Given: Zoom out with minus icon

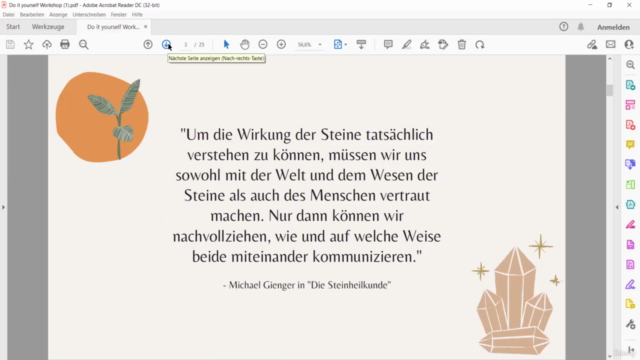Looking at the screenshot, I should [263, 44].
